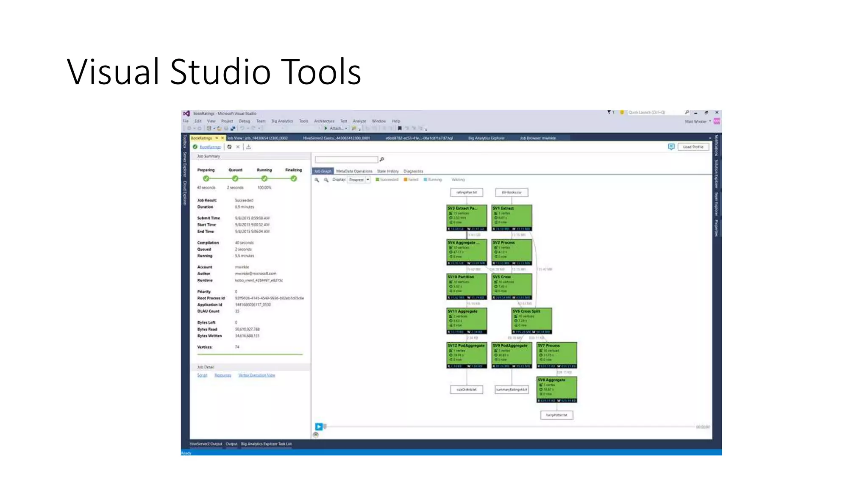Click the Quick Launch search magnifier icon

point(687,112)
